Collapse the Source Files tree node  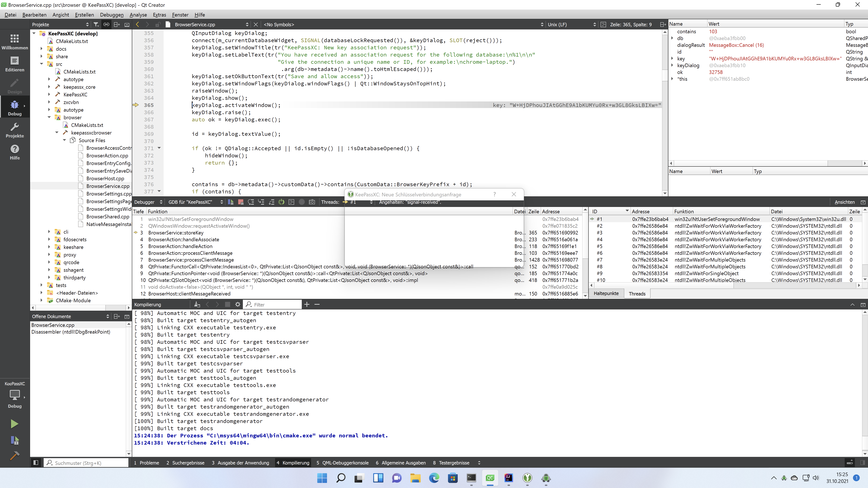click(x=64, y=140)
